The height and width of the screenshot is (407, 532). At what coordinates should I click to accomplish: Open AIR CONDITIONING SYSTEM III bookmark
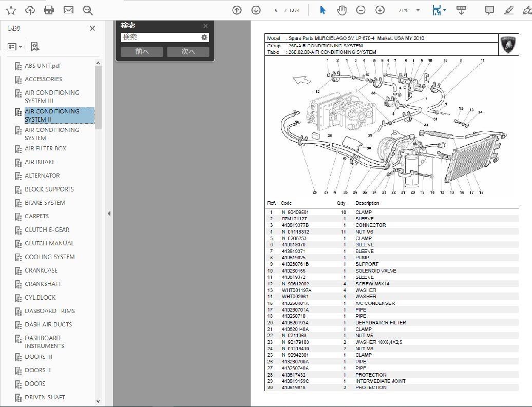coord(52,96)
